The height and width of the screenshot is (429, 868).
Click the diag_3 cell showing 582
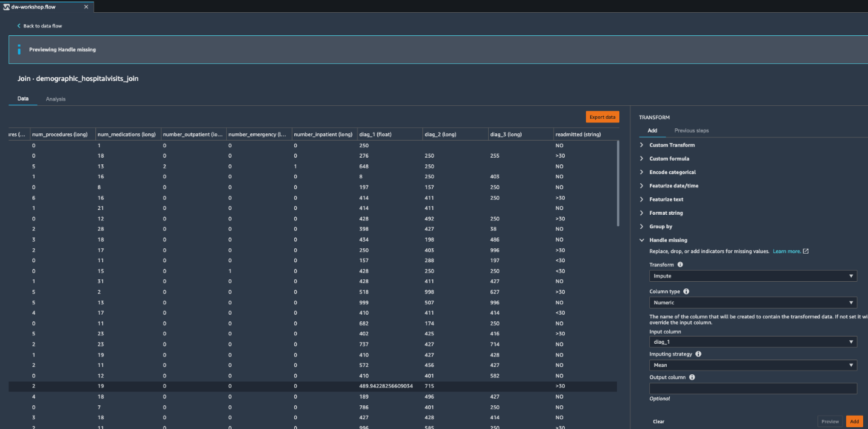(x=494, y=376)
